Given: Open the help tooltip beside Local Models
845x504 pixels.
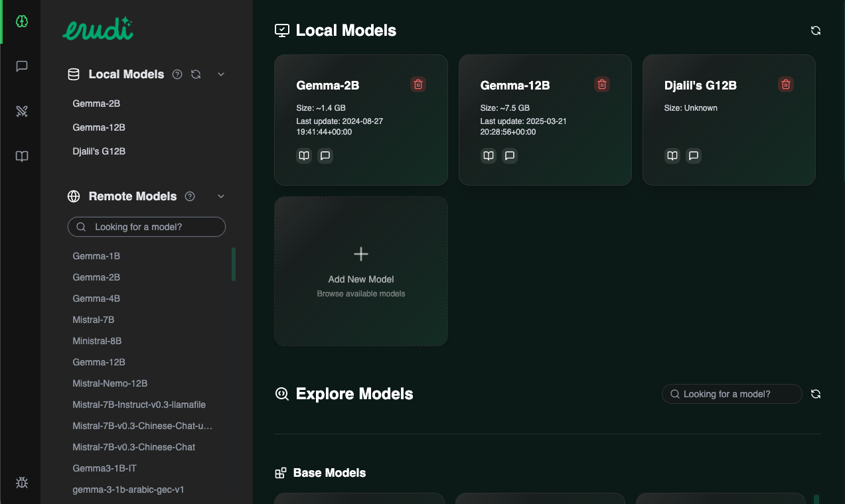Looking at the screenshot, I should click(x=177, y=74).
